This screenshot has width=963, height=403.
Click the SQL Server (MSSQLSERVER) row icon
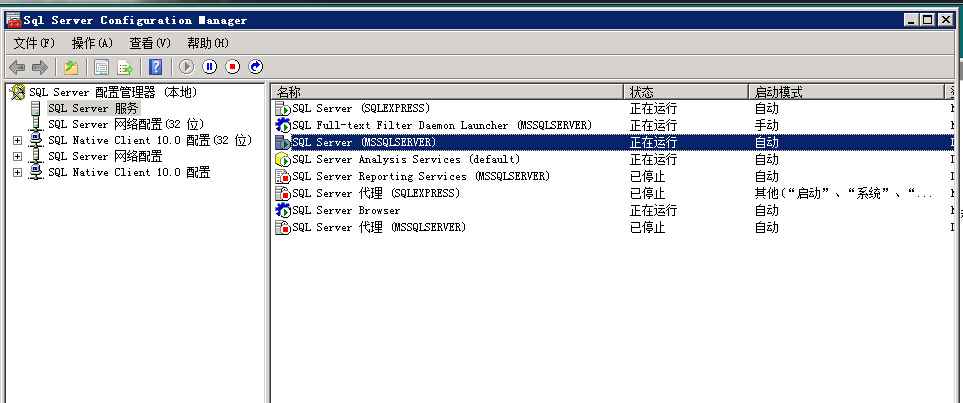point(283,143)
